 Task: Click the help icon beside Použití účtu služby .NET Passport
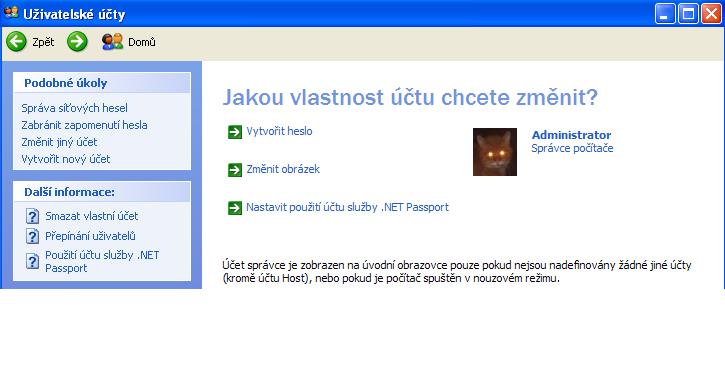[32, 261]
